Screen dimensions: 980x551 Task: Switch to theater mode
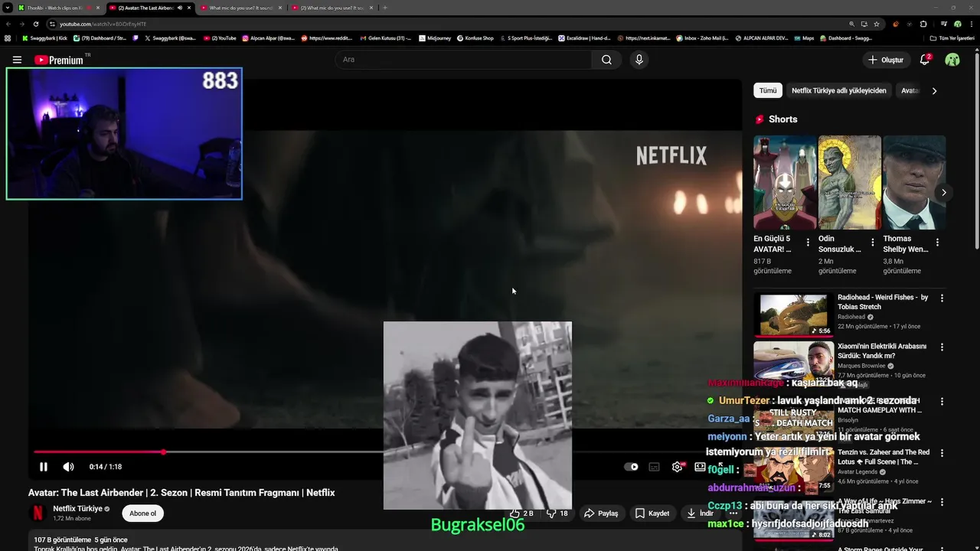pyautogui.click(x=700, y=467)
